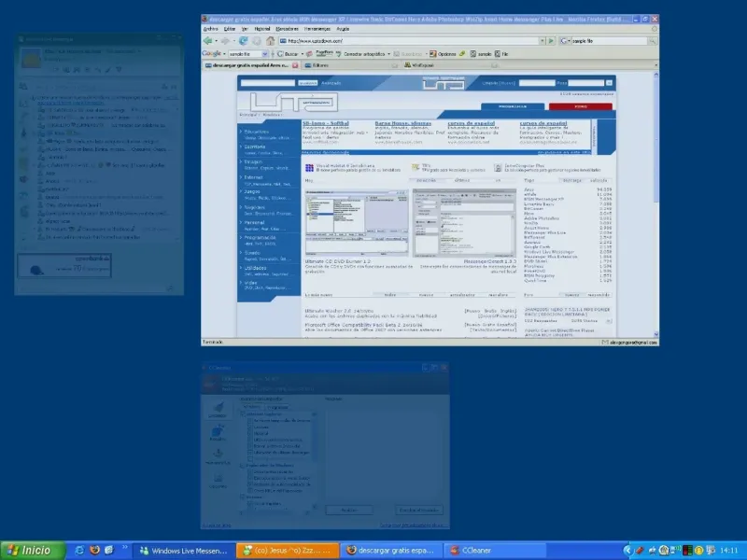Viewport: 747px width, 560px height.
Task: Open the Historial menu in Firefox
Action: [x=262, y=29]
